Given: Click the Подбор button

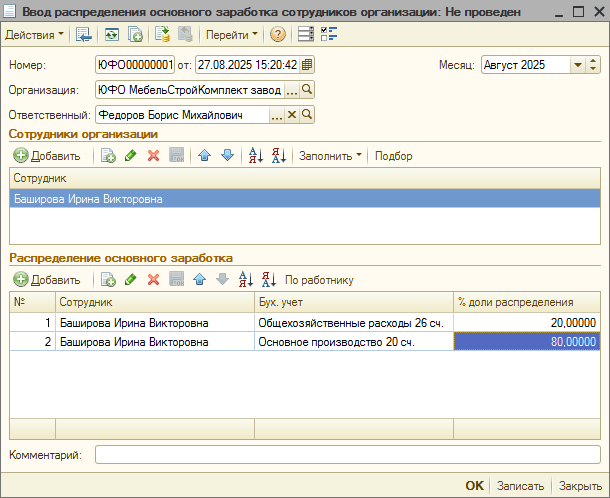Looking at the screenshot, I should [x=393, y=156].
